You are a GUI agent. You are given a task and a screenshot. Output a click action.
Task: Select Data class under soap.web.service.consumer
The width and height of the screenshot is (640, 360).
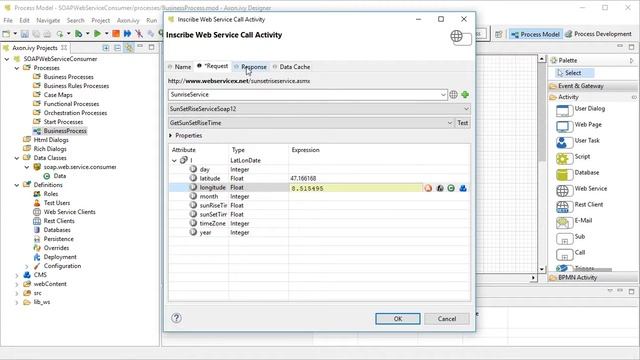pos(60,176)
